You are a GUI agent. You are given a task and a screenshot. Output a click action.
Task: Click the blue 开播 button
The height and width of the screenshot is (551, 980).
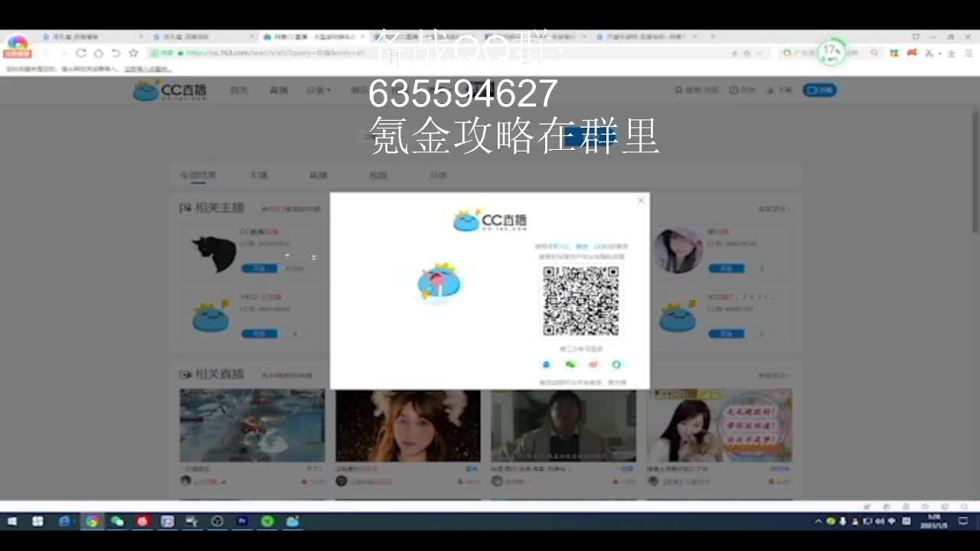(x=819, y=90)
